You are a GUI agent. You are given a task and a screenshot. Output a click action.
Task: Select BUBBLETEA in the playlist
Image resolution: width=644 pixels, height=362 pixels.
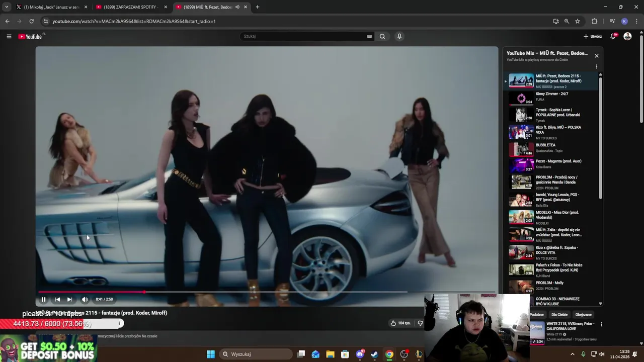[551, 149]
